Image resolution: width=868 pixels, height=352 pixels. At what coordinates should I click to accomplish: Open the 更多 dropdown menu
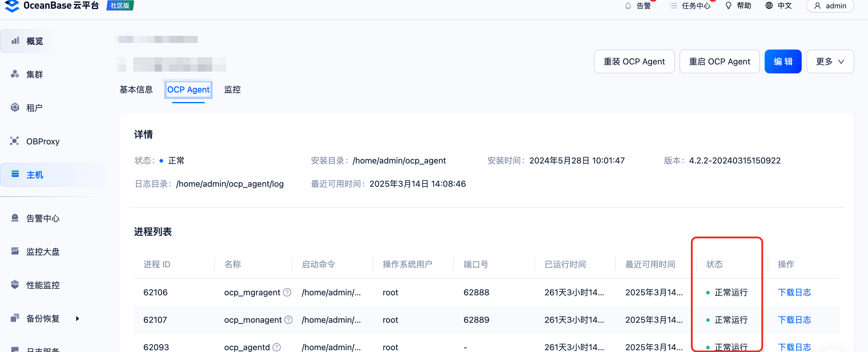[x=830, y=61]
